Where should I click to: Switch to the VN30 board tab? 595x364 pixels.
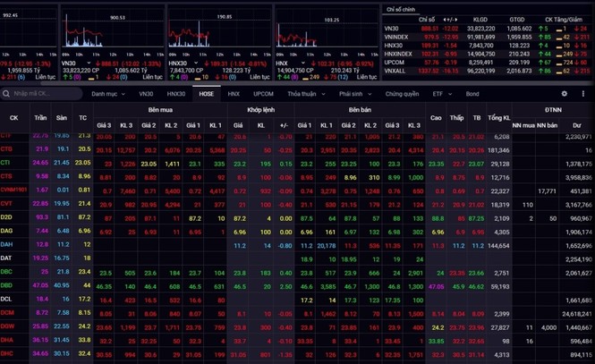[x=146, y=94]
